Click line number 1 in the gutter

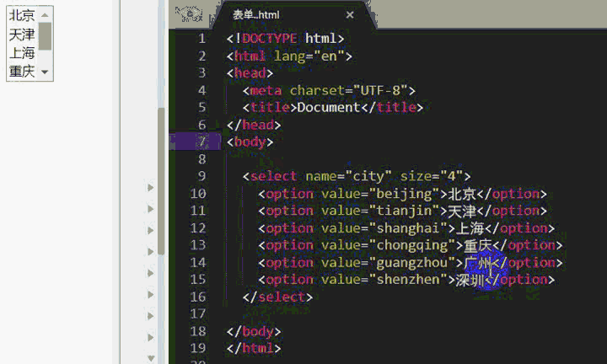201,38
